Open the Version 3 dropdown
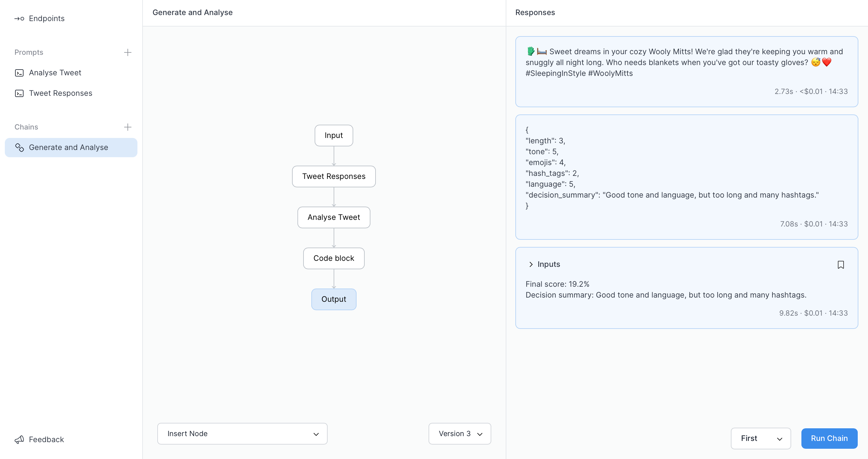 click(460, 434)
